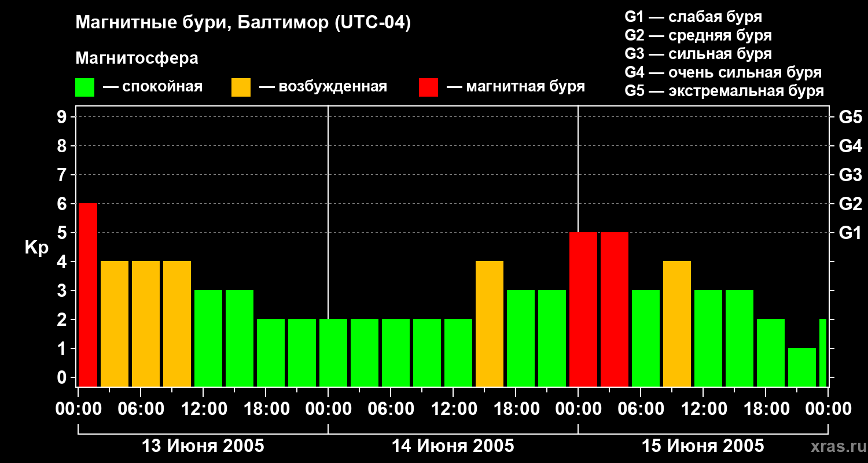Click the 'G2 — средняя буря' legend line
The width and height of the screenshot is (868, 463).
click(x=698, y=35)
